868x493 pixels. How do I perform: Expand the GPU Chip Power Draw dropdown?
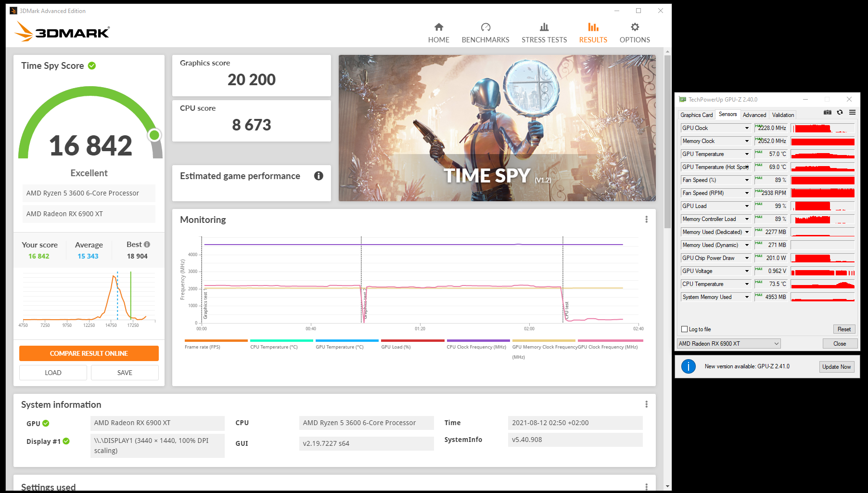click(x=747, y=258)
